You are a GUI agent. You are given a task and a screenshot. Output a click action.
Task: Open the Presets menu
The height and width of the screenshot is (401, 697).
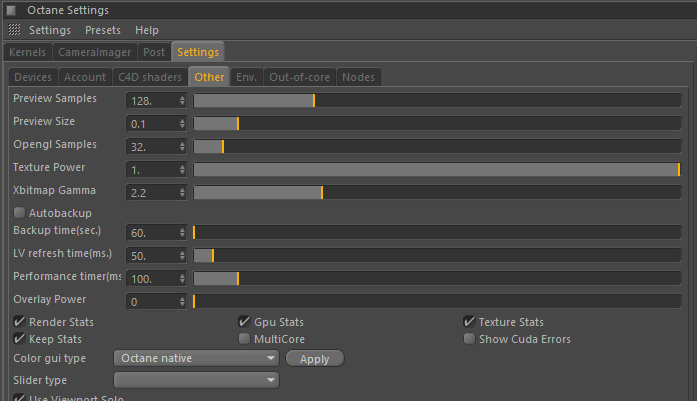[x=103, y=30]
